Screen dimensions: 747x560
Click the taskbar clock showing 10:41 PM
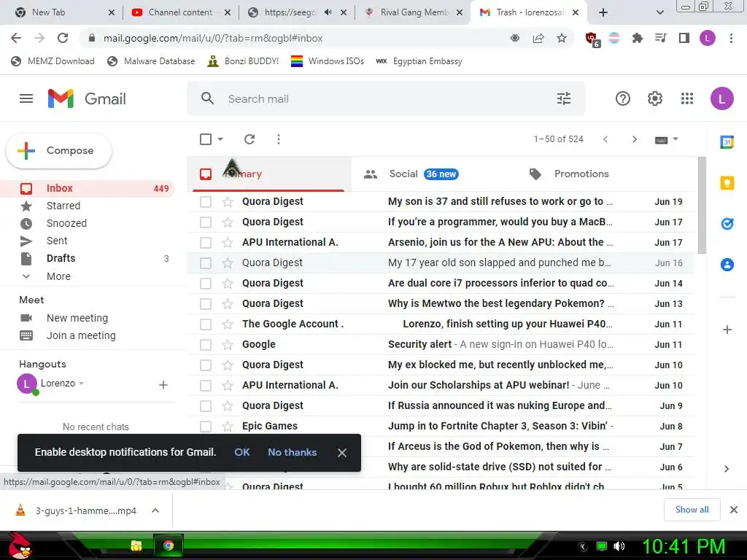[x=684, y=546]
